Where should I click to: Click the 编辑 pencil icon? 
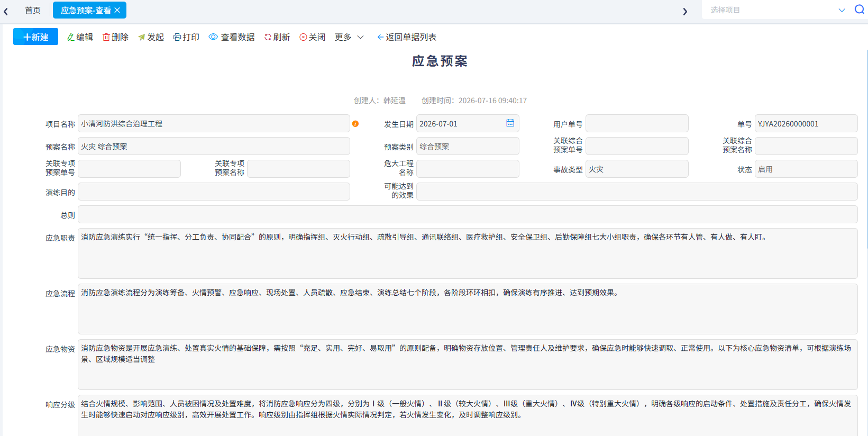point(71,37)
